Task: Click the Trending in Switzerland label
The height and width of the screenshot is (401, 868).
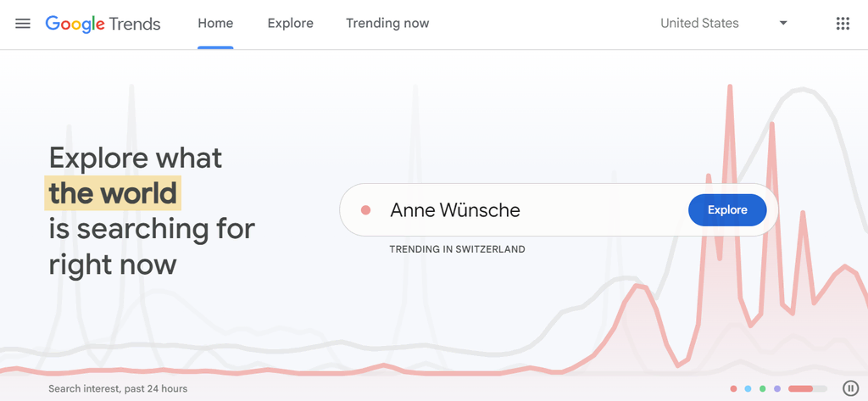Action: click(x=457, y=249)
